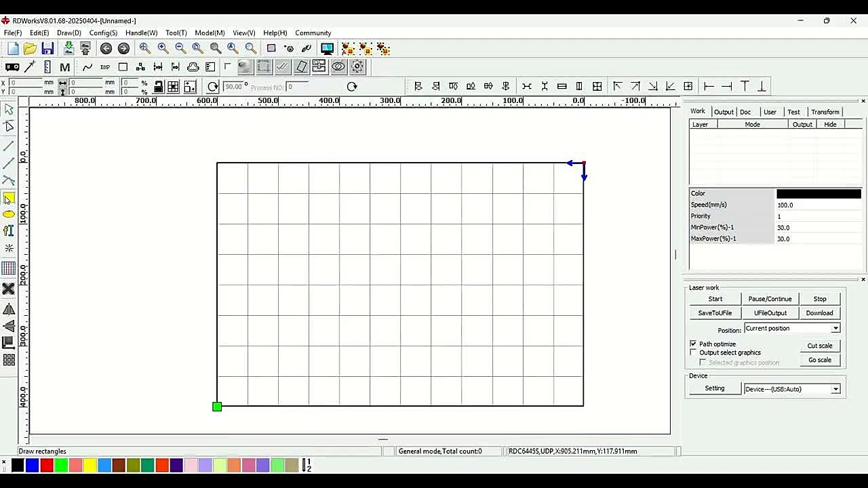Switch to the Output tab
This screenshot has width=868, height=488.
(724, 112)
